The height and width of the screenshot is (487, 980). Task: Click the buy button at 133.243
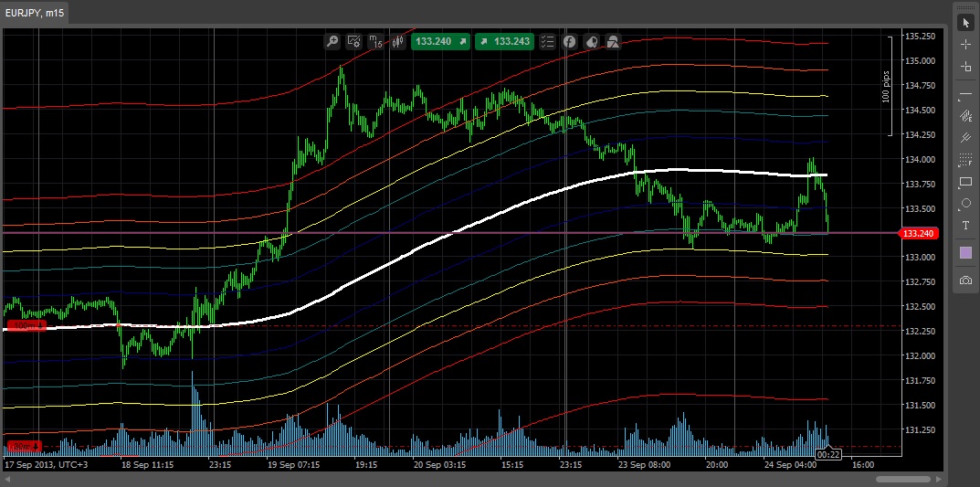[x=504, y=42]
